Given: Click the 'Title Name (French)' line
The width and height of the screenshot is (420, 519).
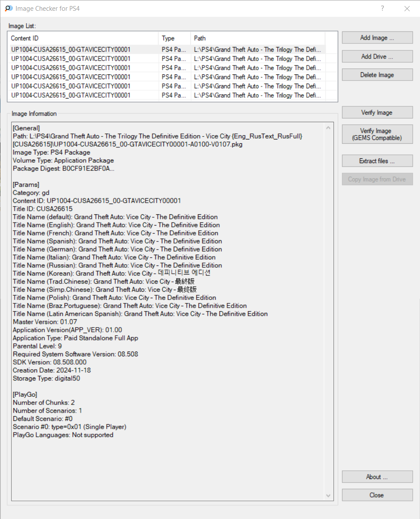Looking at the screenshot, I should (116, 233).
